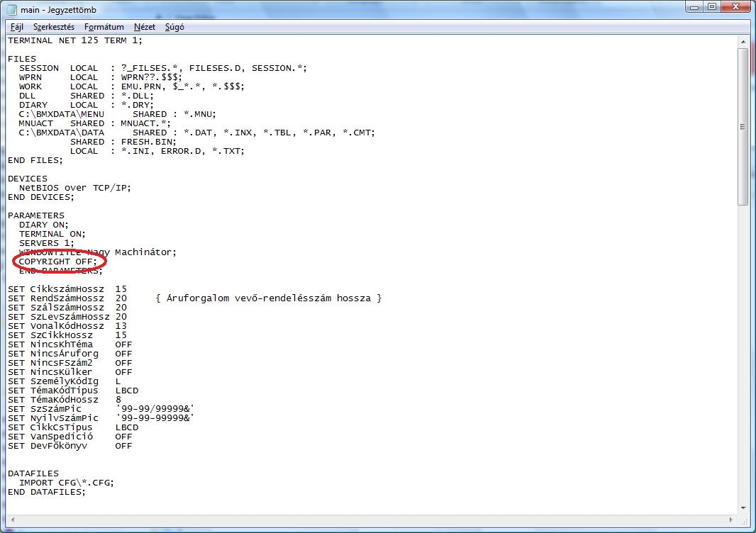Click the 'DEVICES' header line
Image resolution: width=756 pixels, height=533 pixels.
pyautogui.click(x=28, y=179)
